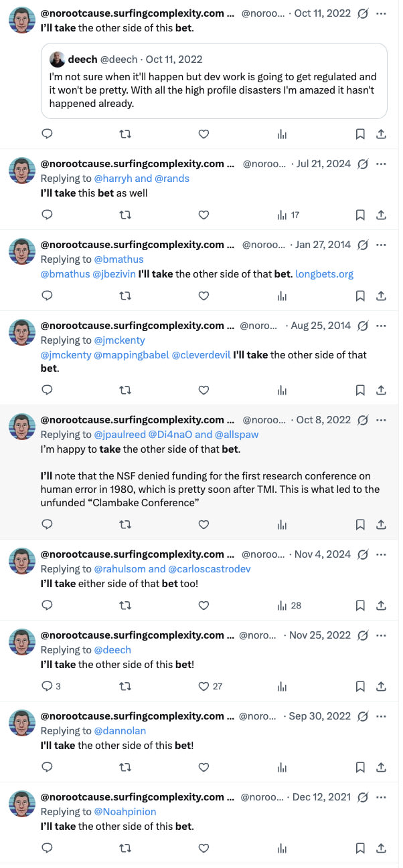Bookmark the Jan 27, 2014 tweet
403x868 pixels.
click(x=360, y=295)
